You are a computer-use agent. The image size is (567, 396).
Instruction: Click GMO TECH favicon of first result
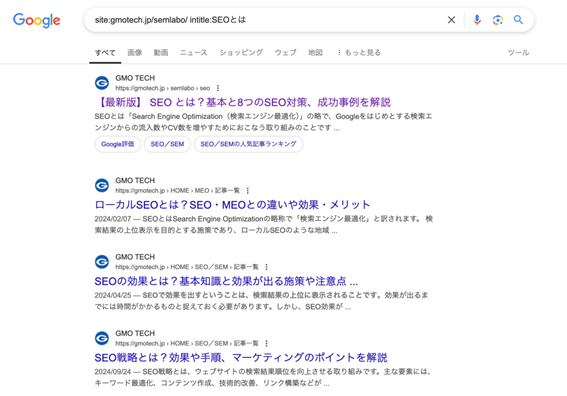102,83
